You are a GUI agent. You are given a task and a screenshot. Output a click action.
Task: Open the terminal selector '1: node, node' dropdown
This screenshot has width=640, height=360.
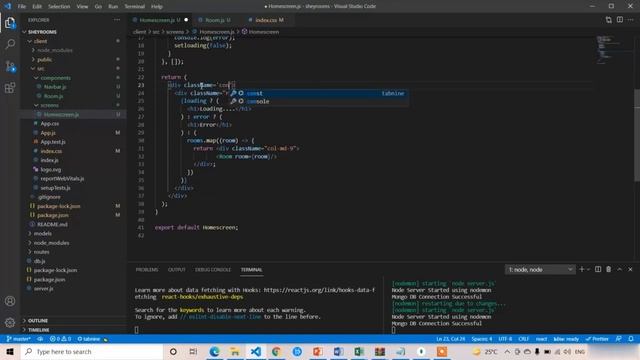540,269
